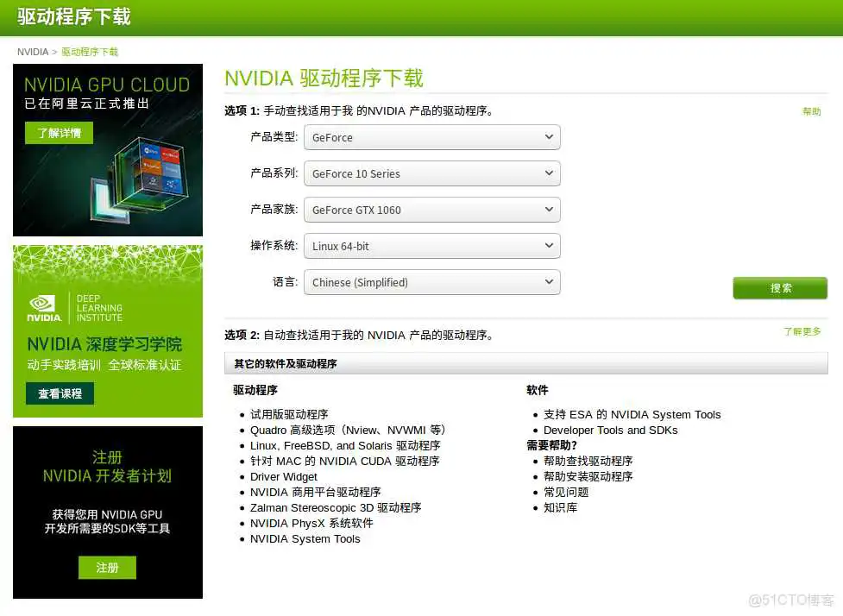Open the GeForce GTX 1060 product family dropdown
Viewport: 843px width, 616px height.
tap(431, 210)
